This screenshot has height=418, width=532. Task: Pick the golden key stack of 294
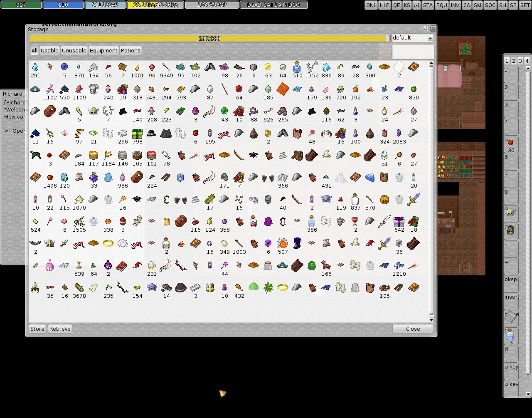166,89
